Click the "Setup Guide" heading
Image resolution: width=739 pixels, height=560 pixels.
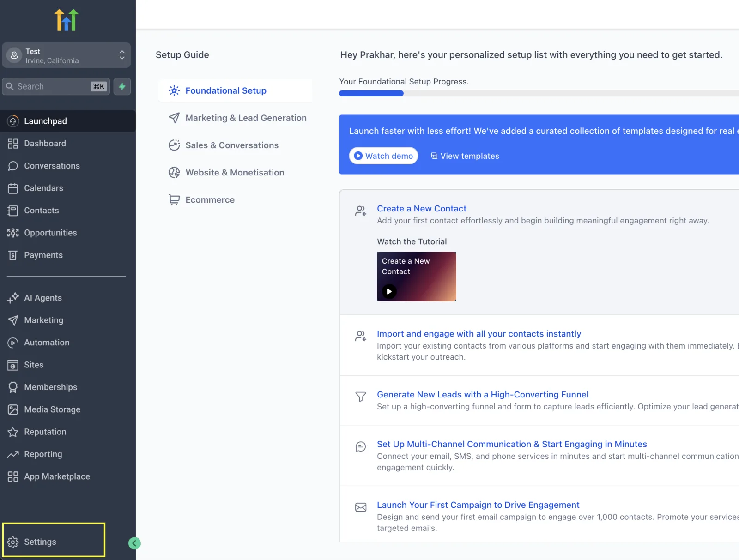pos(182,55)
